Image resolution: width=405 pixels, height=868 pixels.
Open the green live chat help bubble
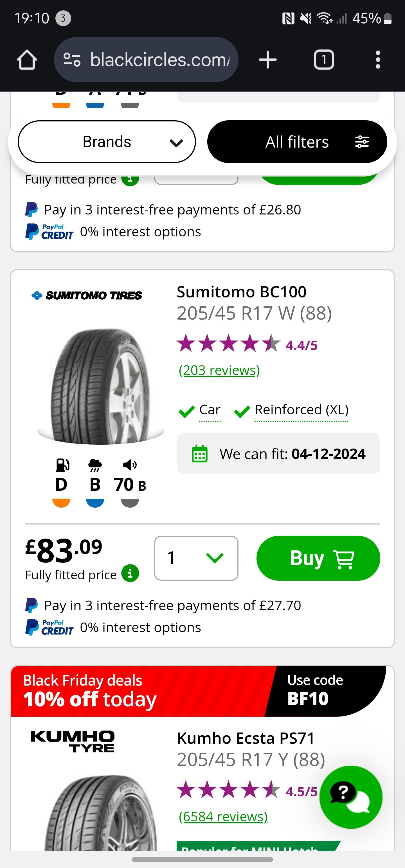pos(351,797)
